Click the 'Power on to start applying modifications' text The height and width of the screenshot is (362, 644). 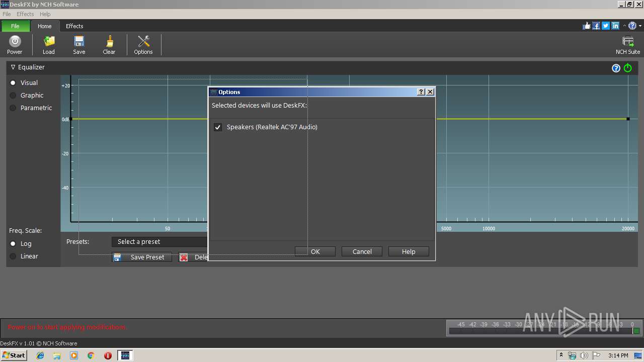[67, 327]
